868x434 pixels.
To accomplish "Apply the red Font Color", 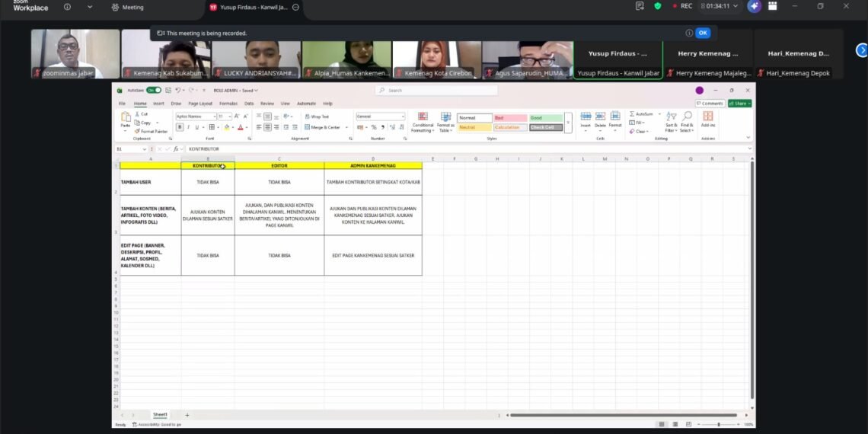I will 241,127.
